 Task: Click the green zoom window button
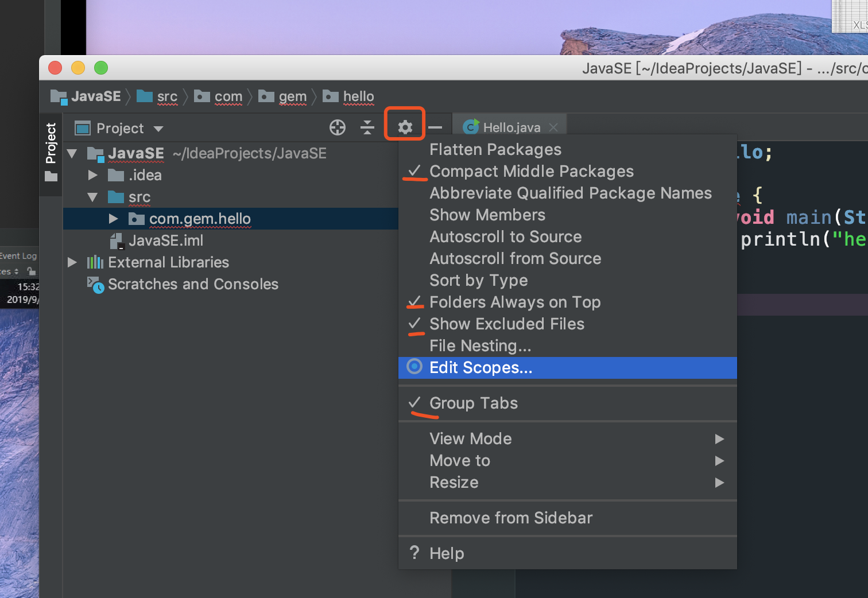pyautogui.click(x=101, y=68)
